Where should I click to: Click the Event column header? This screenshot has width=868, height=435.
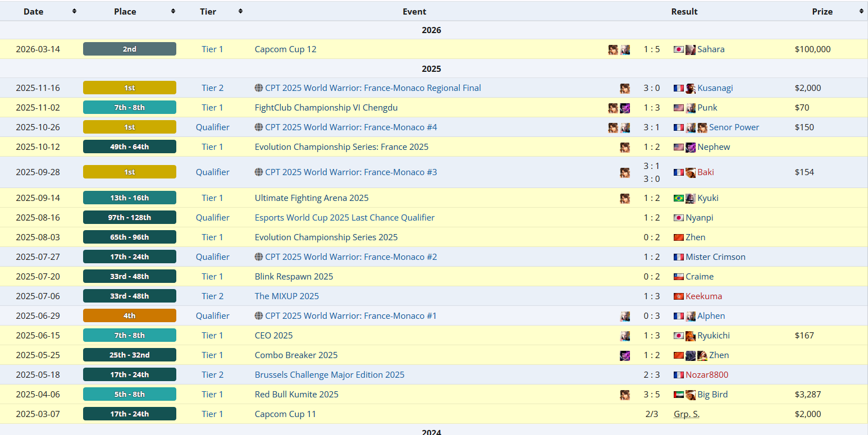414,11
